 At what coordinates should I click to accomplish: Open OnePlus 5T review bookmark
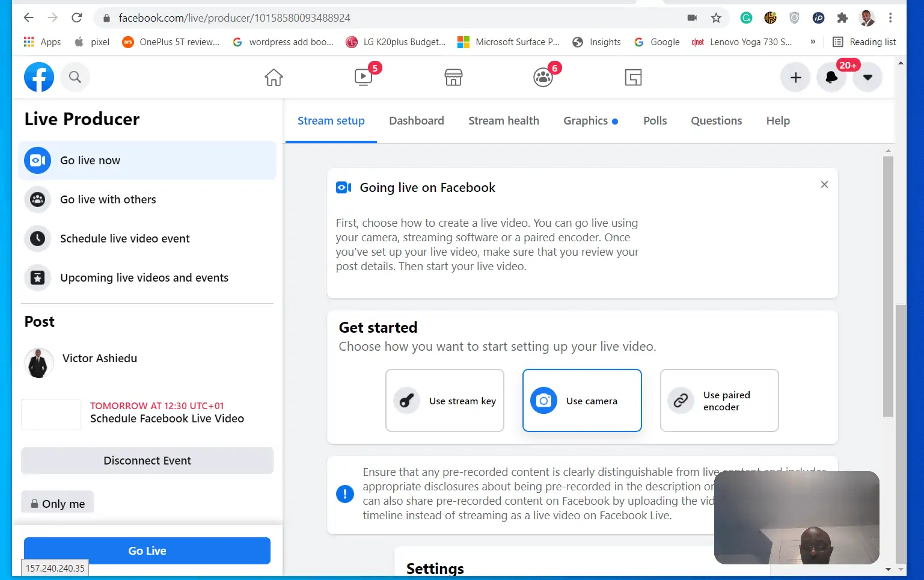[x=171, y=42]
